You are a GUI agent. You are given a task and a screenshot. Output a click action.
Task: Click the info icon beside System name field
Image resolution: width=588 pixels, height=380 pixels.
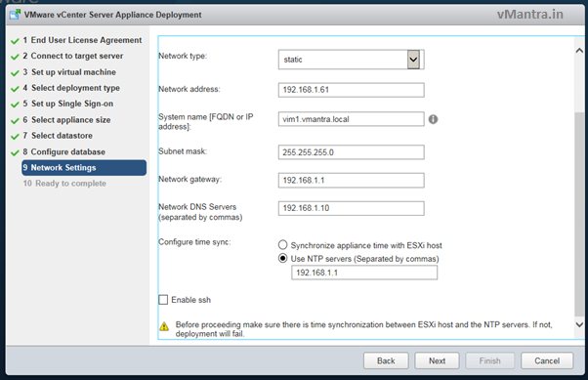[433, 119]
